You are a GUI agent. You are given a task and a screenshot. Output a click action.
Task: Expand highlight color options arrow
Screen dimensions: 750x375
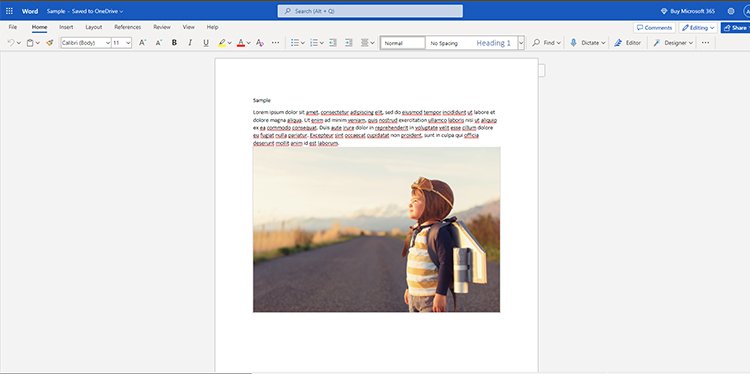click(x=230, y=43)
